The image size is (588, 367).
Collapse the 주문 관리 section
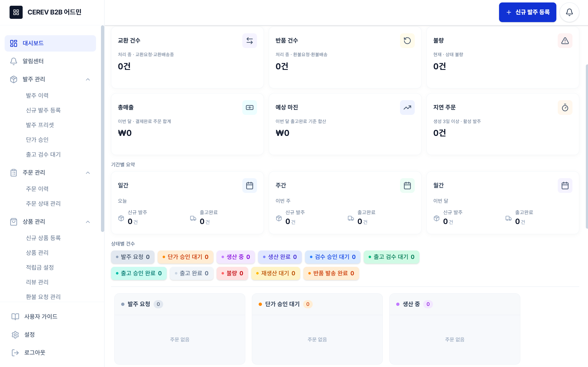coord(88,172)
